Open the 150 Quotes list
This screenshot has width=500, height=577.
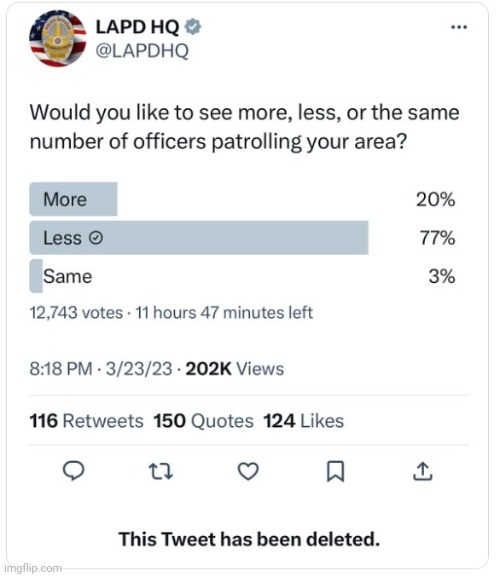pyautogui.click(x=203, y=421)
